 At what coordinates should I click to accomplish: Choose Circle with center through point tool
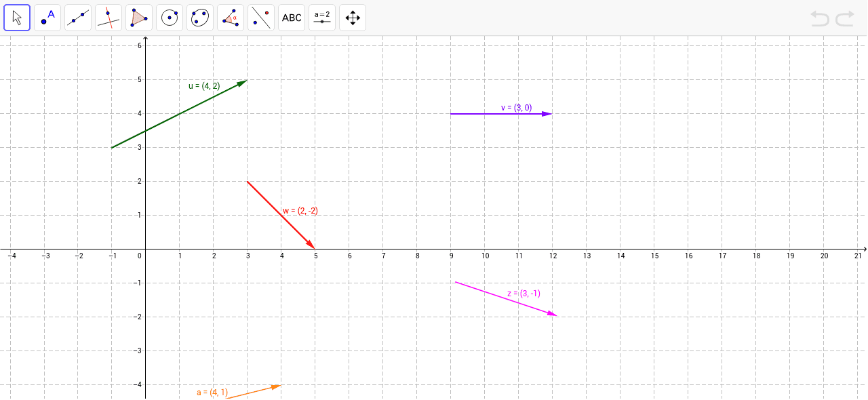point(170,18)
